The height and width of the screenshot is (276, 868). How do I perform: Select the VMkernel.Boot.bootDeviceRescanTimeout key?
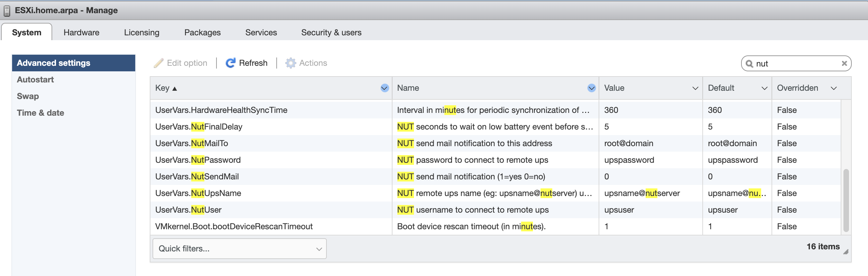tap(234, 226)
